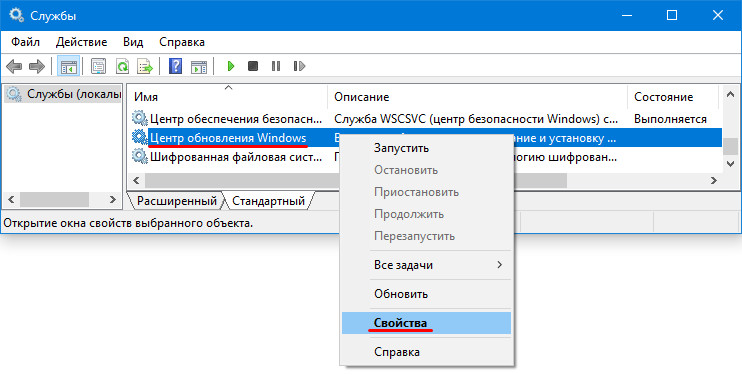Click the Restart service toolbar icon
Image resolution: width=742 pixels, height=375 pixels.
tap(299, 66)
